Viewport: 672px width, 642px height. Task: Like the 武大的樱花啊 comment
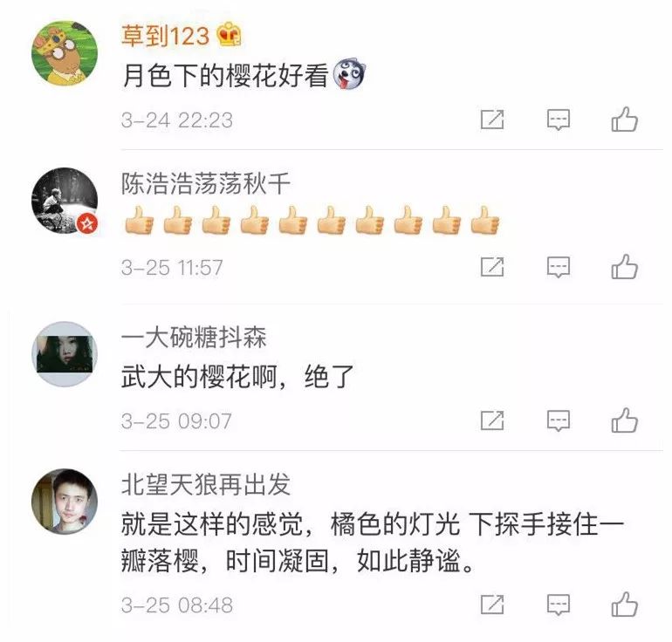(624, 420)
